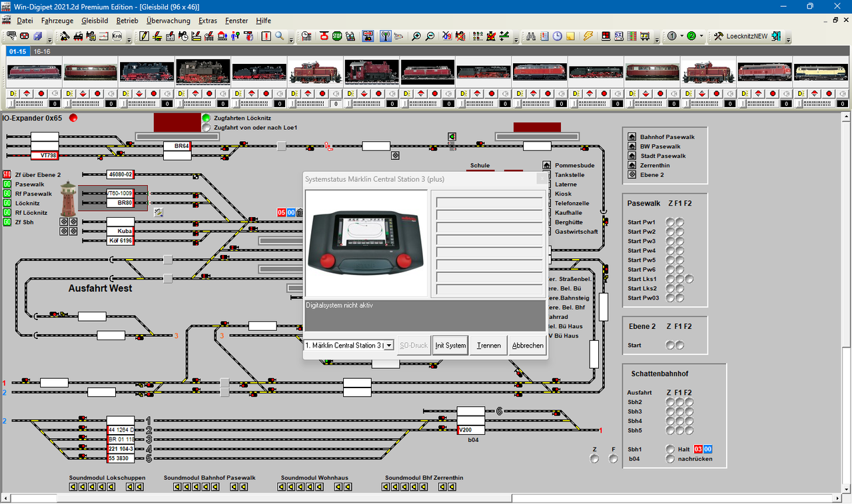Click the red emergency stop toolbar icon
This screenshot has width=852, height=504.
(x=323, y=36)
